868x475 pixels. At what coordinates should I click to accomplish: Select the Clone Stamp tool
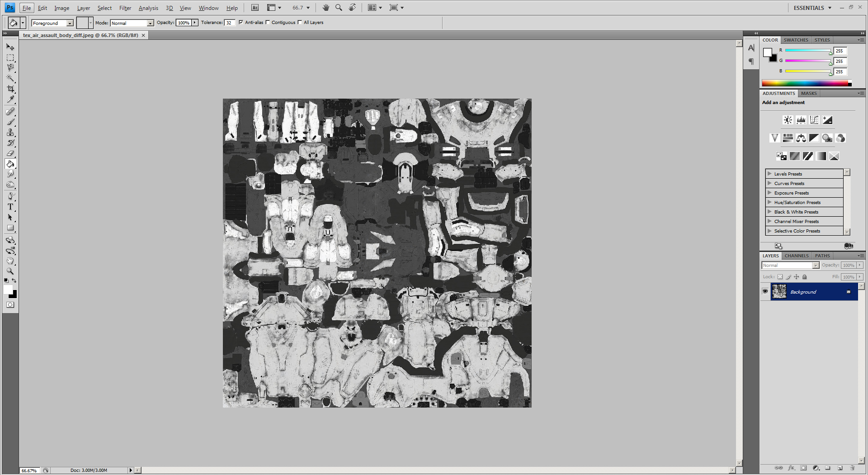point(10,132)
